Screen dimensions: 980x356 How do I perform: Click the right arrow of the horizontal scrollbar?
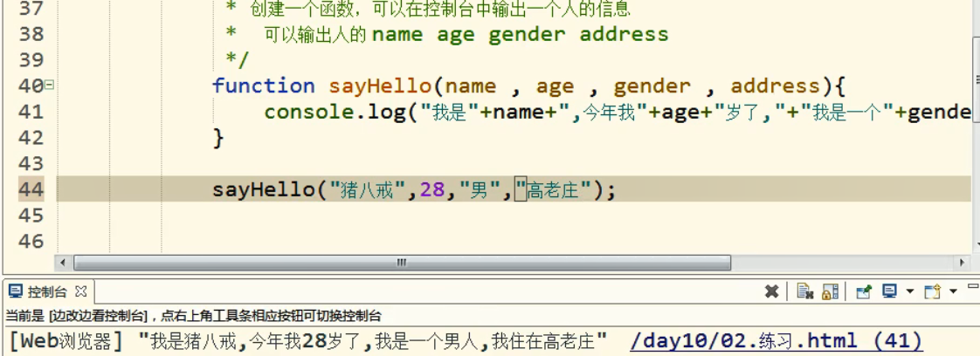point(963,263)
